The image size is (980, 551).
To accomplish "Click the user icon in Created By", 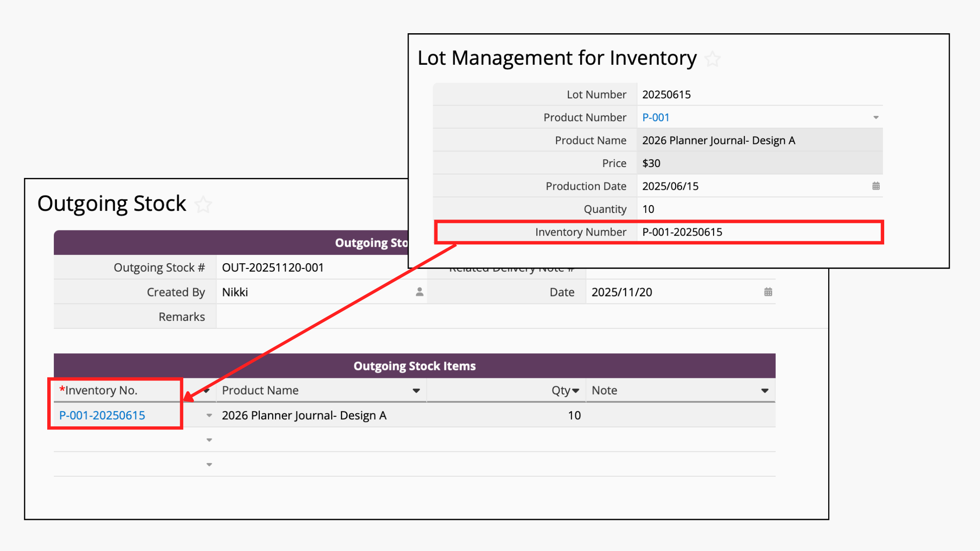I will (x=420, y=292).
